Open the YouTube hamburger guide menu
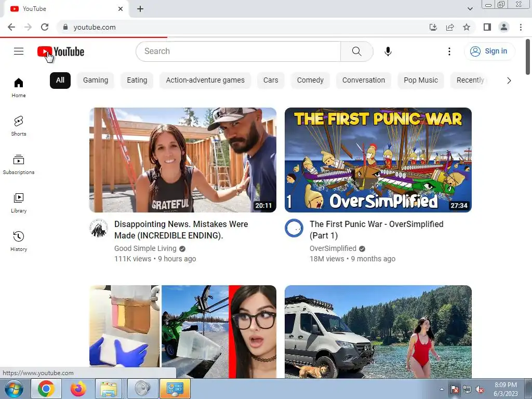 pyautogui.click(x=19, y=51)
